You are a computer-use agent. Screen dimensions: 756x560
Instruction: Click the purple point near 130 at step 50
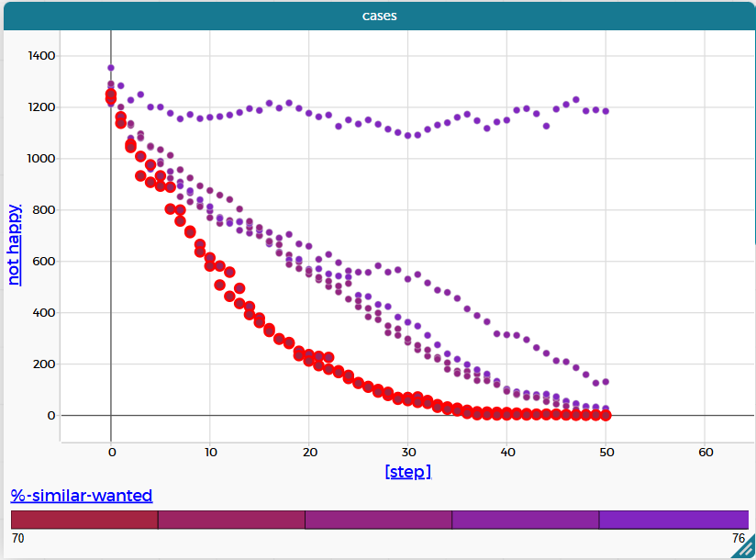pyautogui.click(x=606, y=381)
